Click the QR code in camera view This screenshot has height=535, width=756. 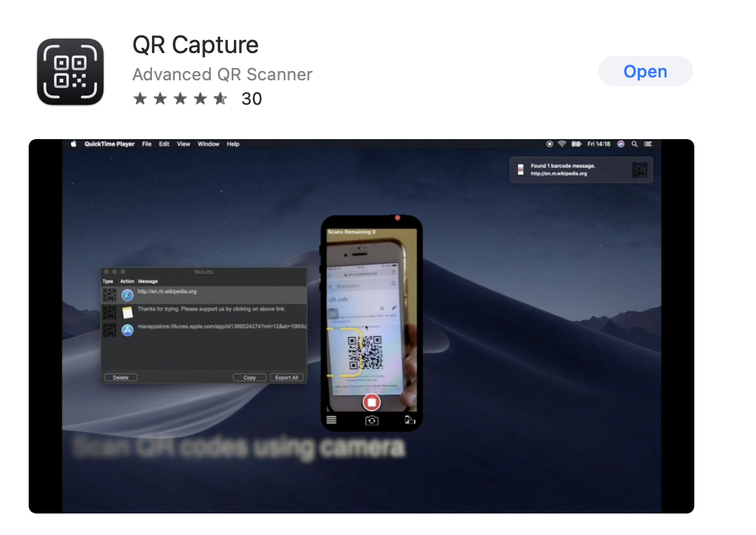click(365, 353)
